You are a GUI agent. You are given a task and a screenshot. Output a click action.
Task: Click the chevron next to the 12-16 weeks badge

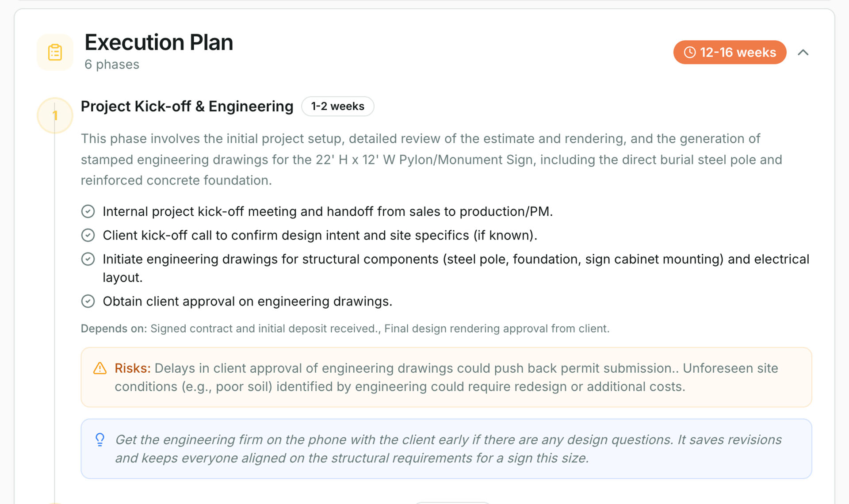803,52
